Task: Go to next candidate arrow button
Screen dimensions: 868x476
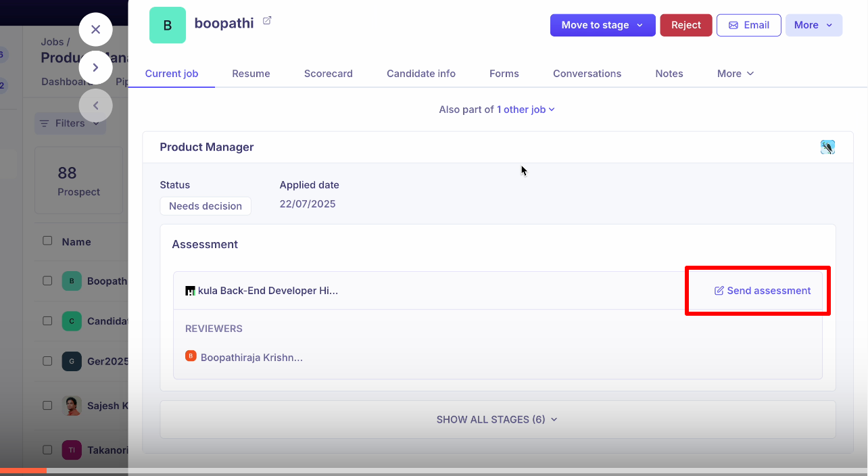Action: (95, 68)
